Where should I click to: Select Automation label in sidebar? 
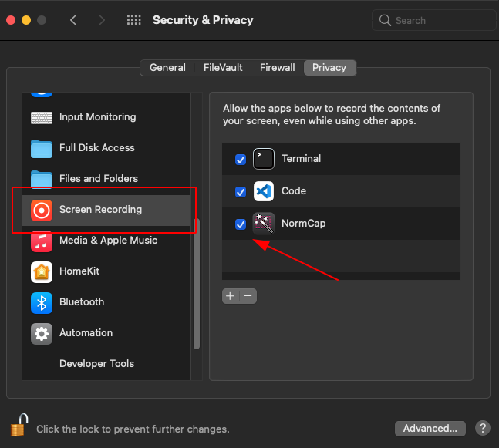(x=86, y=333)
